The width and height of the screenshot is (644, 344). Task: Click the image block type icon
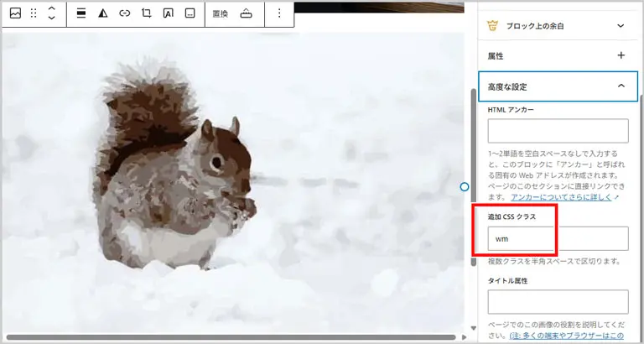(x=15, y=13)
